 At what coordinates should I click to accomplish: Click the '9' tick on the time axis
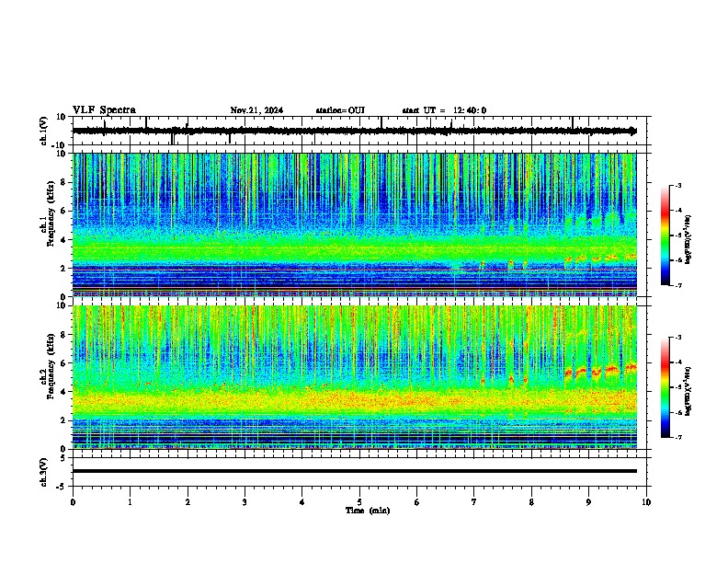588,502
